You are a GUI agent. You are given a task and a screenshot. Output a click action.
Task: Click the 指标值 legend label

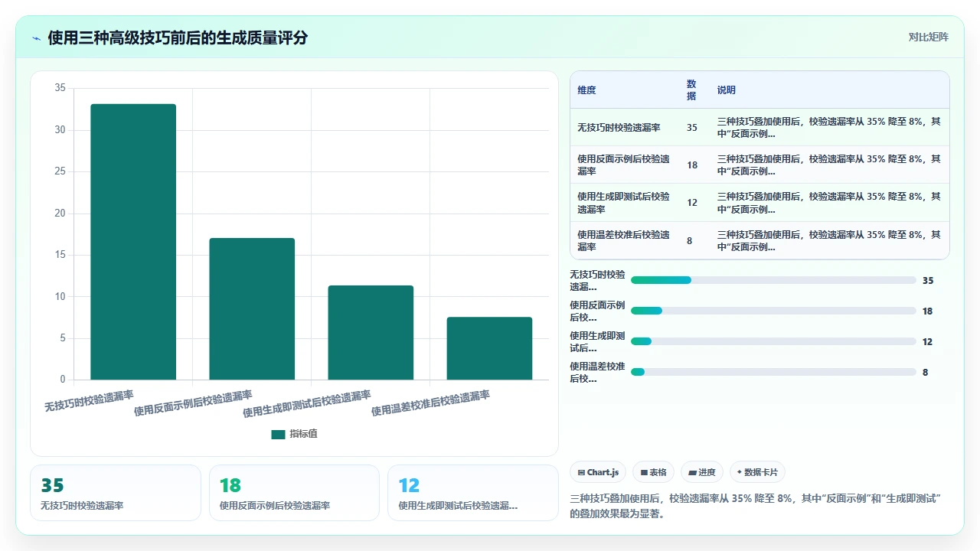coord(303,434)
